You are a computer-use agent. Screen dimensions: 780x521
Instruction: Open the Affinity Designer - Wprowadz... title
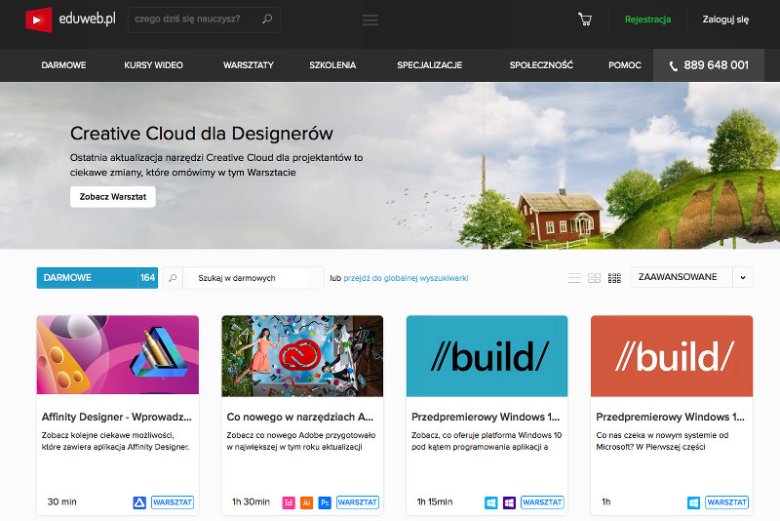click(x=116, y=417)
